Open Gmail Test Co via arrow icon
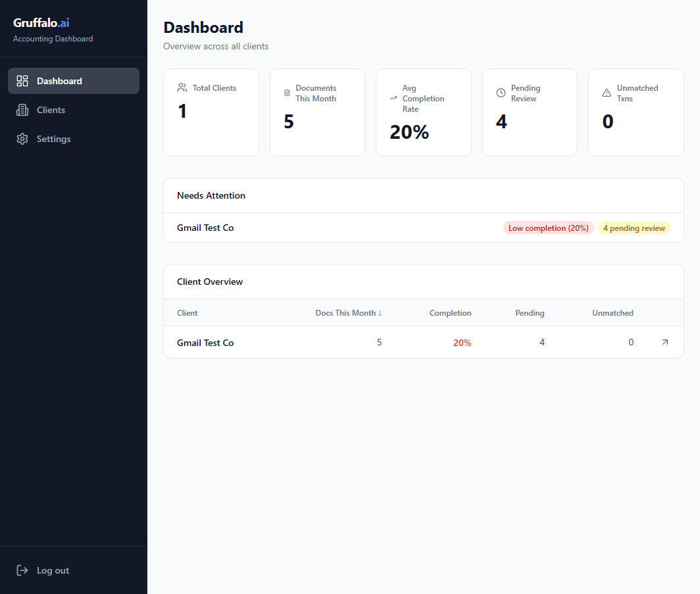Image resolution: width=700 pixels, height=594 pixels. click(x=664, y=342)
